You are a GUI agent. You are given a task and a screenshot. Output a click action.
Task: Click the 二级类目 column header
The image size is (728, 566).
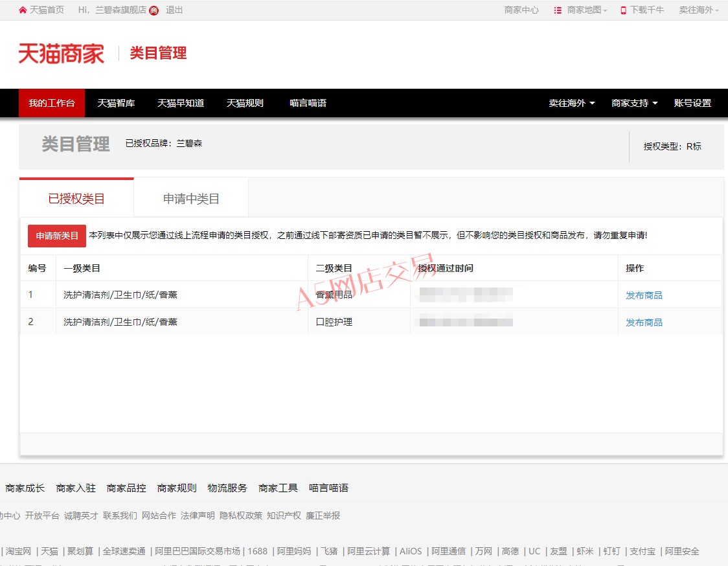334,268
